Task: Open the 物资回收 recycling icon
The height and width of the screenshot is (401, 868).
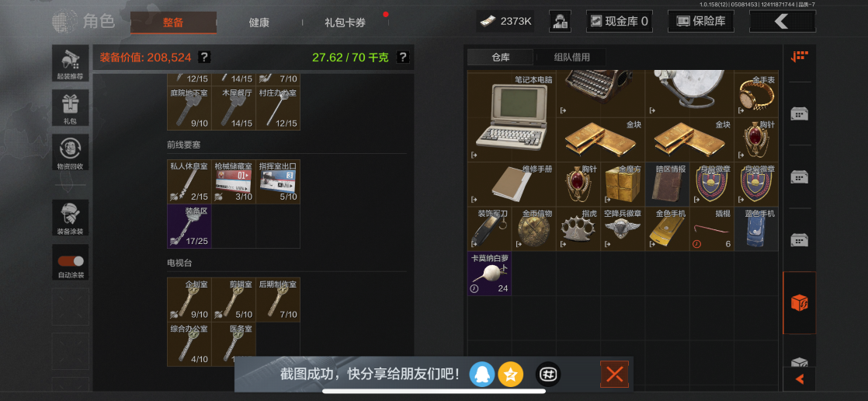Action: (x=71, y=153)
